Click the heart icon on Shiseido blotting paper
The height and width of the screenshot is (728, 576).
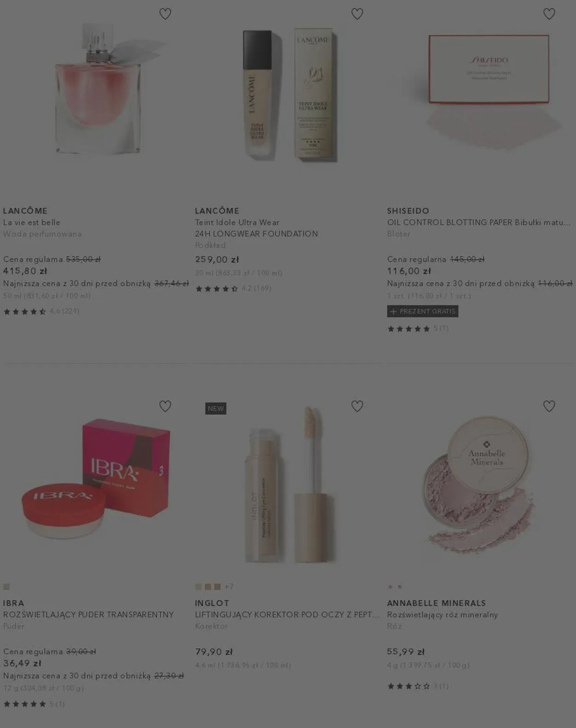tap(549, 14)
